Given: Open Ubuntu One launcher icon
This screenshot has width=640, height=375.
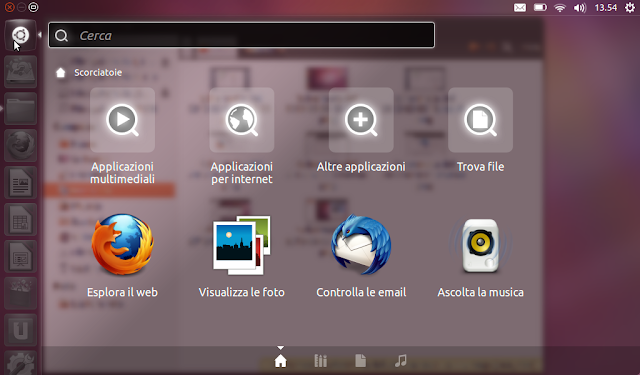Looking at the screenshot, I should coord(20,330).
